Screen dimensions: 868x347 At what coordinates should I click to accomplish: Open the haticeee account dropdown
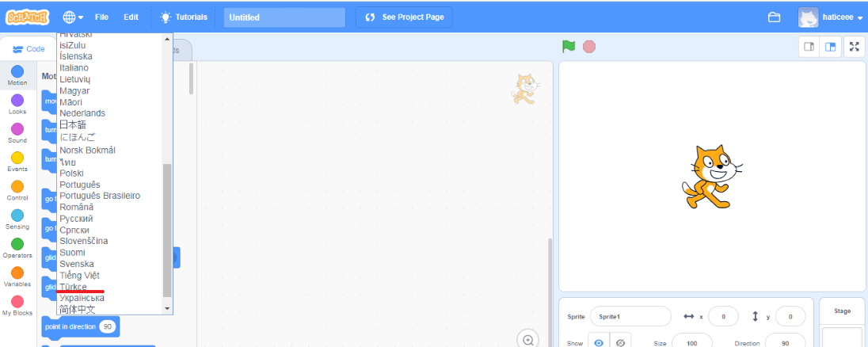830,17
